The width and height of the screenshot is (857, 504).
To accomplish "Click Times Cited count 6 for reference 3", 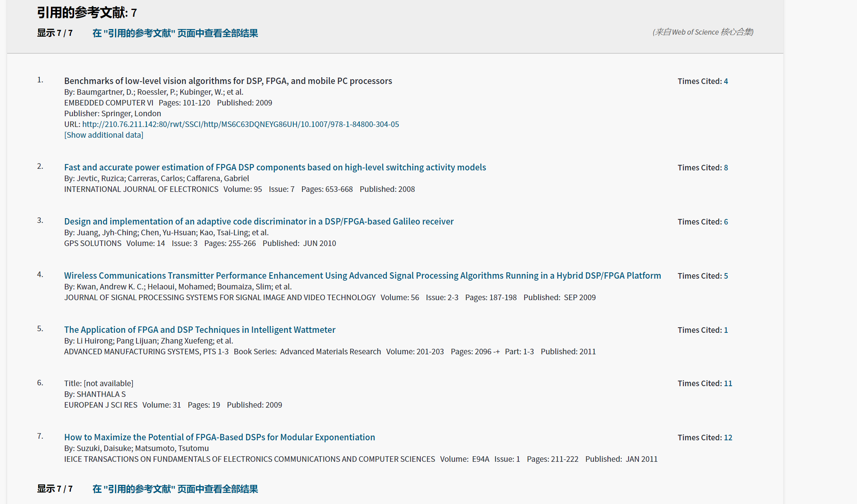I will (726, 222).
